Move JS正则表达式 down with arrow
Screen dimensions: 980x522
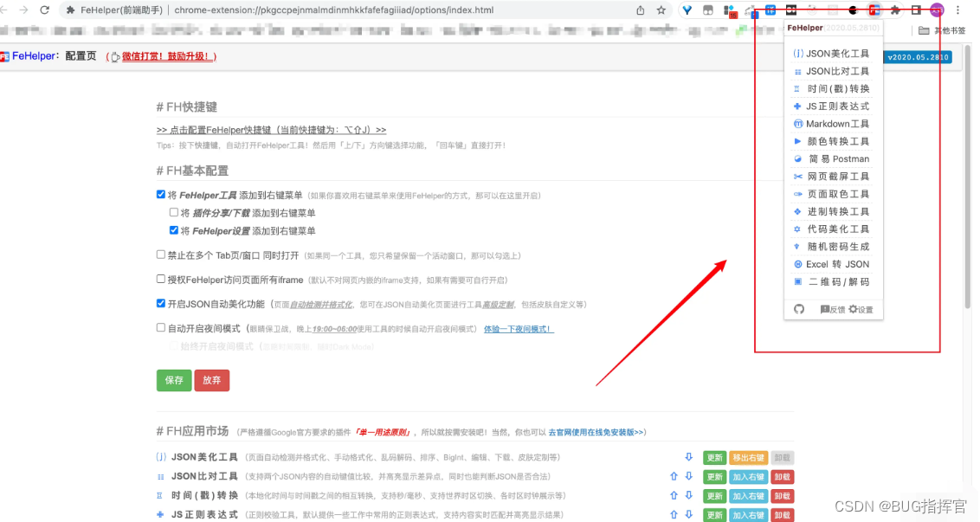(689, 514)
